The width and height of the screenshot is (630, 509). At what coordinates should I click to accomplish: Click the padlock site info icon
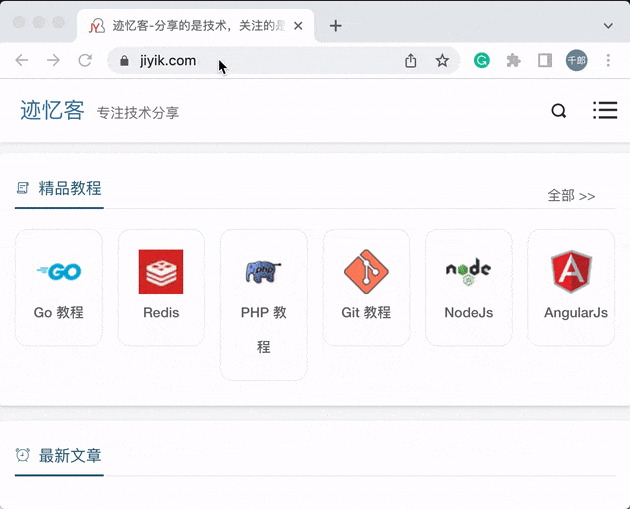point(125,61)
